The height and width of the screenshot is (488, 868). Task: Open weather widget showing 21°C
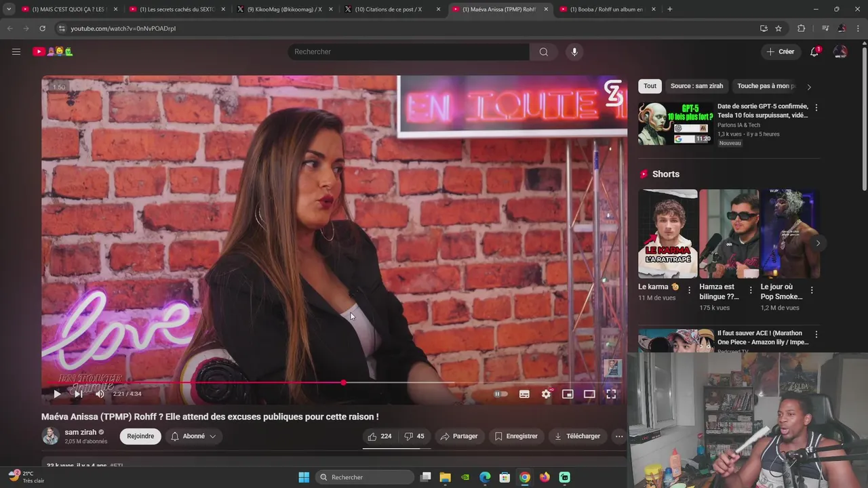click(x=27, y=477)
